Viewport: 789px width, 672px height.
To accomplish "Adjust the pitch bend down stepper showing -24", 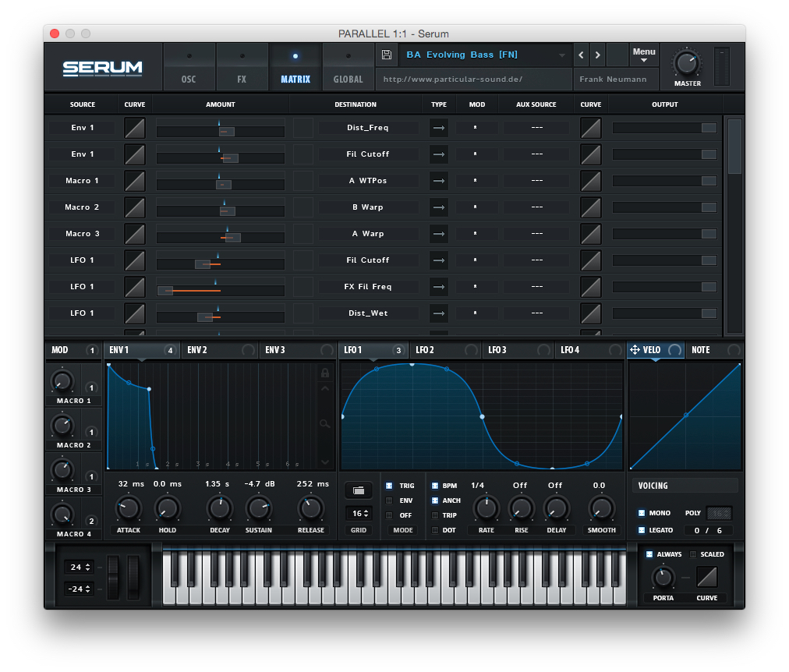I will tap(80, 589).
